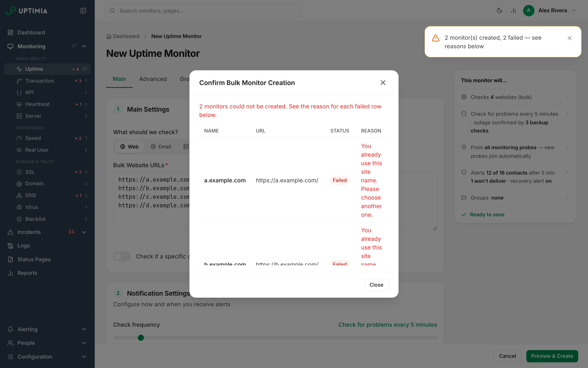588x368 pixels.
Task: Click Preview & Create button
Action: tap(552, 356)
